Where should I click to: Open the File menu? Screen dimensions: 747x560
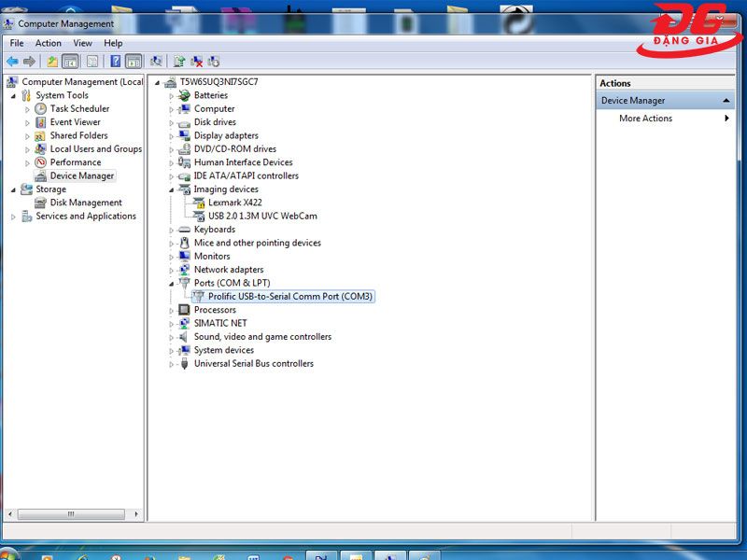point(17,43)
